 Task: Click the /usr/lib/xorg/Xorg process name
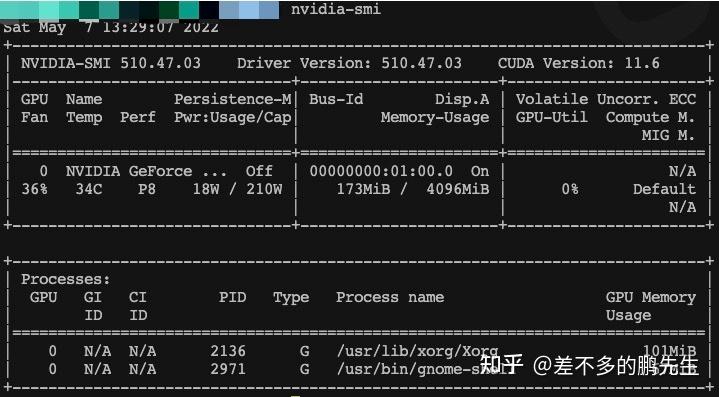click(x=417, y=351)
